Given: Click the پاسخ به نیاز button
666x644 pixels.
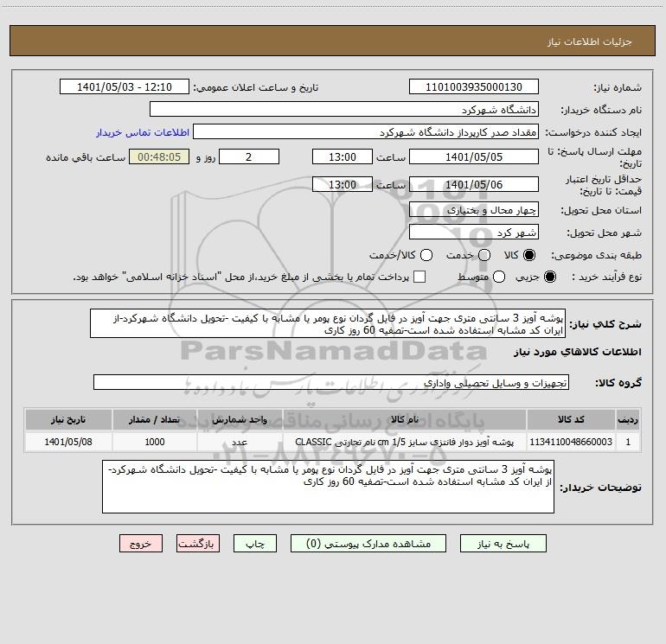Looking at the screenshot, I should (x=503, y=544).
